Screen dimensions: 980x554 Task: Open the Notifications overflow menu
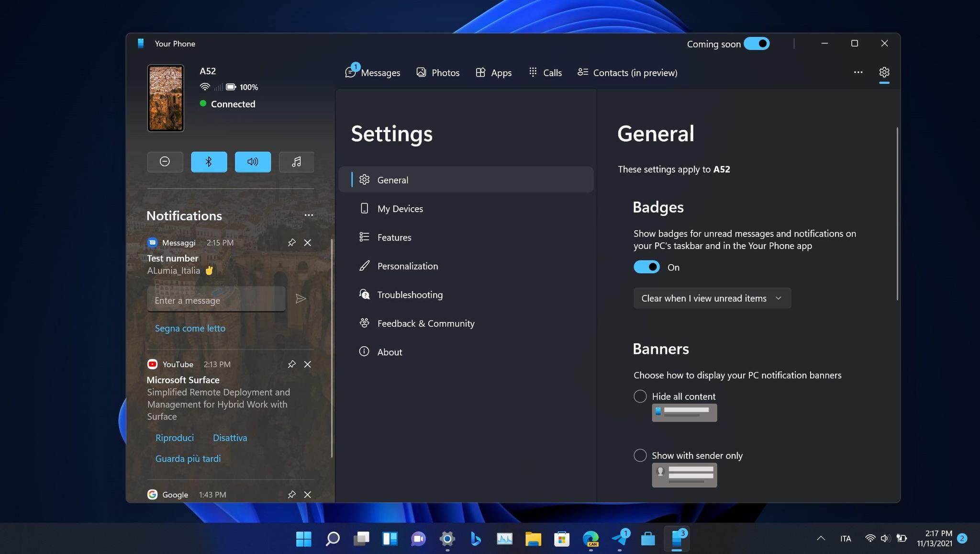pos(309,215)
